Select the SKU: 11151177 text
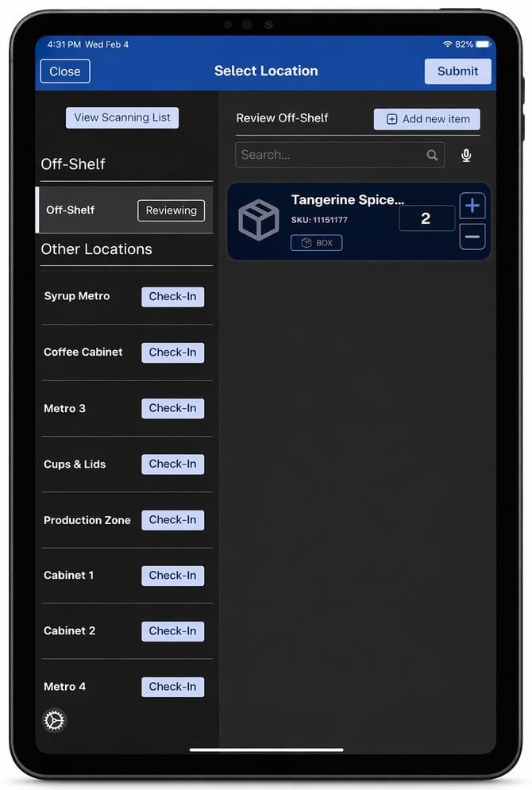This screenshot has height=790, width=532. click(x=319, y=220)
